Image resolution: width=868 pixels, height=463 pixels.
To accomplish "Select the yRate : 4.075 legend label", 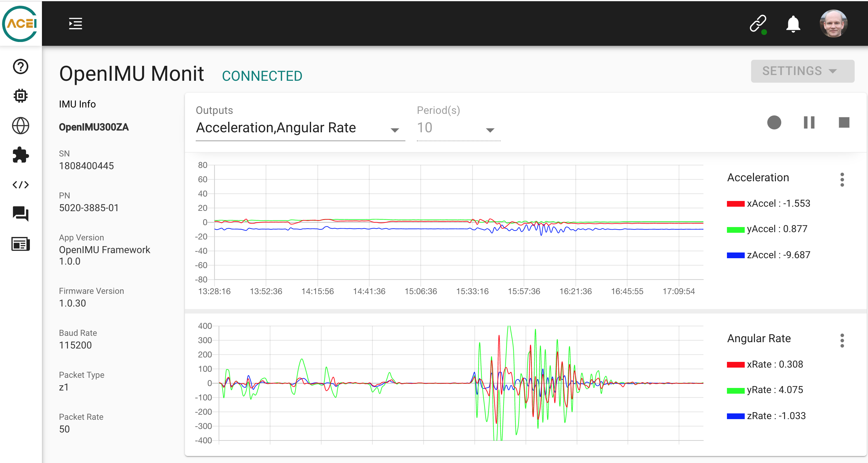I will tap(775, 390).
